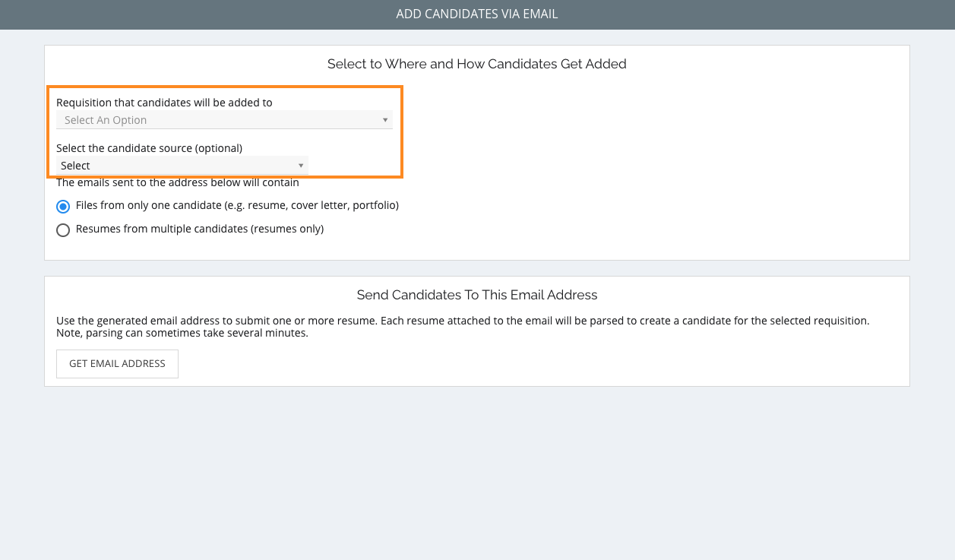Viewport: 955px width, 560px height.
Task: Click the 'ADD CANDIDATES VIA EMAIL' header title
Action: click(477, 14)
